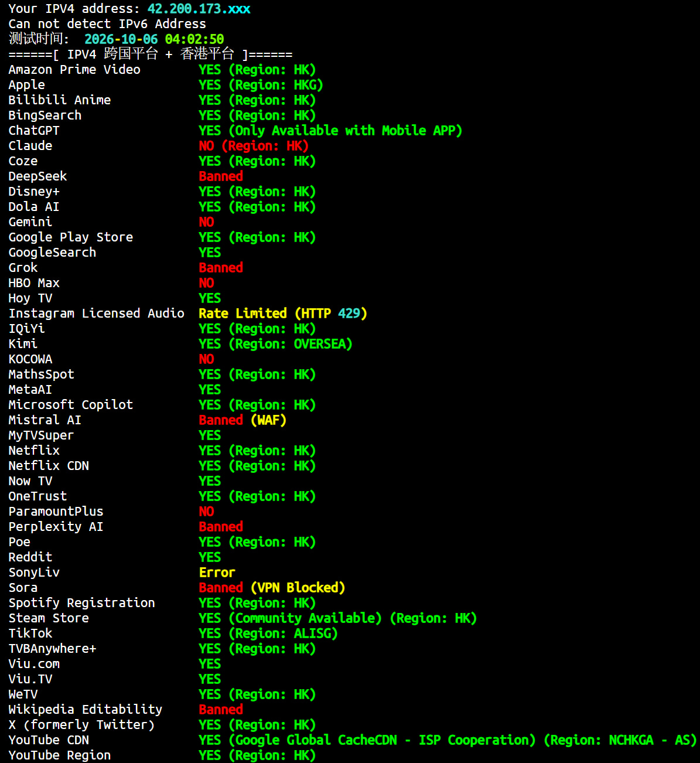Image resolution: width=700 pixels, height=763 pixels.
Task: Click the 'Perplexity AI' service name
Action: click(56, 527)
